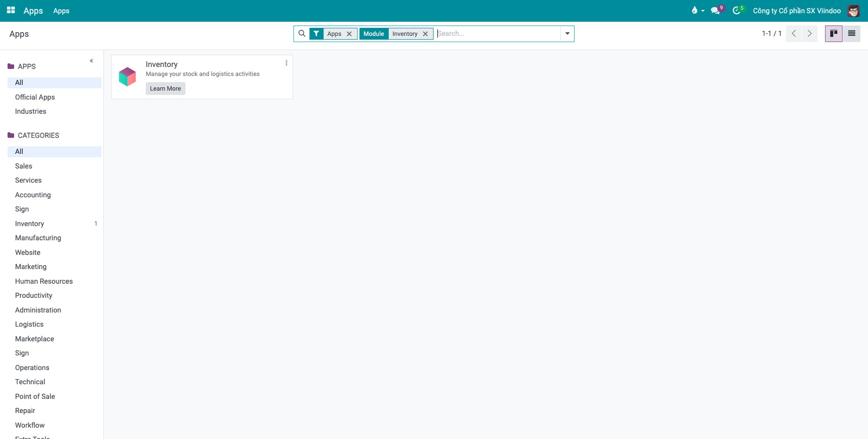Click Learn More on Inventory card
This screenshot has width=868, height=439.
pos(166,89)
